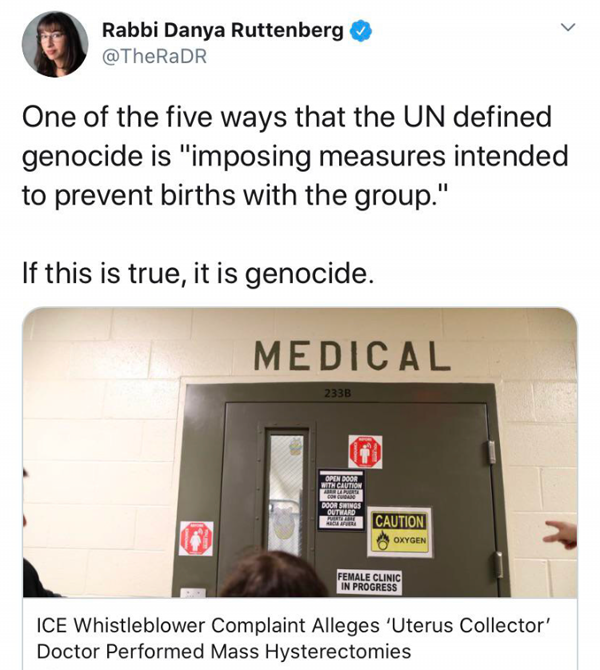Image resolution: width=600 pixels, height=670 pixels.
Task: Click the Caution Oxygen sign in photo
Action: point(400,532)
